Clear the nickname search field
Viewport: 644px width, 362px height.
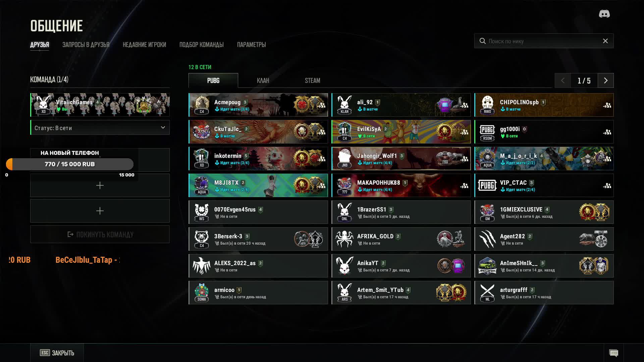605,41
